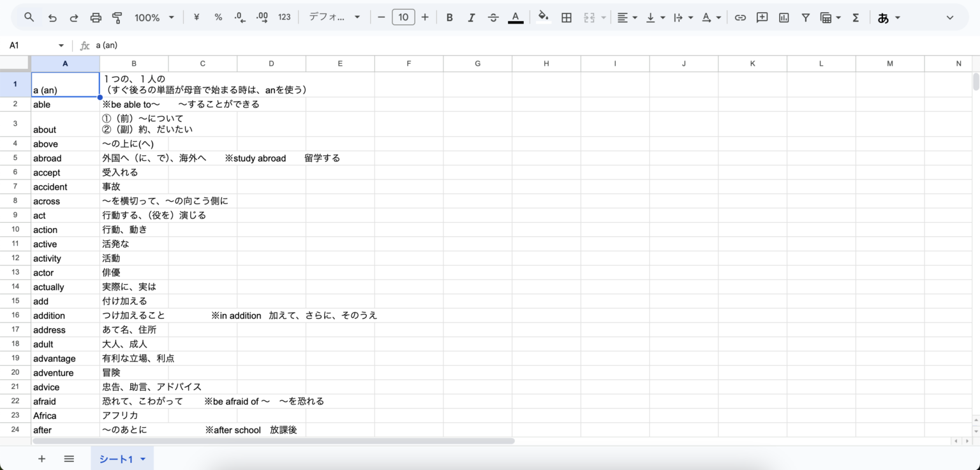Screen dimensions: 980x470
Task: Toggle strikethrough formatting
Action: (x=493, y=18)
